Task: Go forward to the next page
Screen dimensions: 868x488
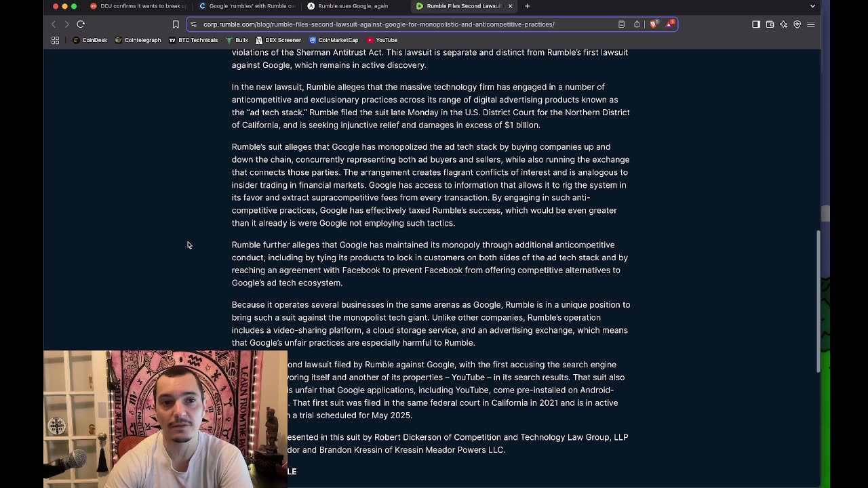Action: pyautogui.click(x=66, y=24)
